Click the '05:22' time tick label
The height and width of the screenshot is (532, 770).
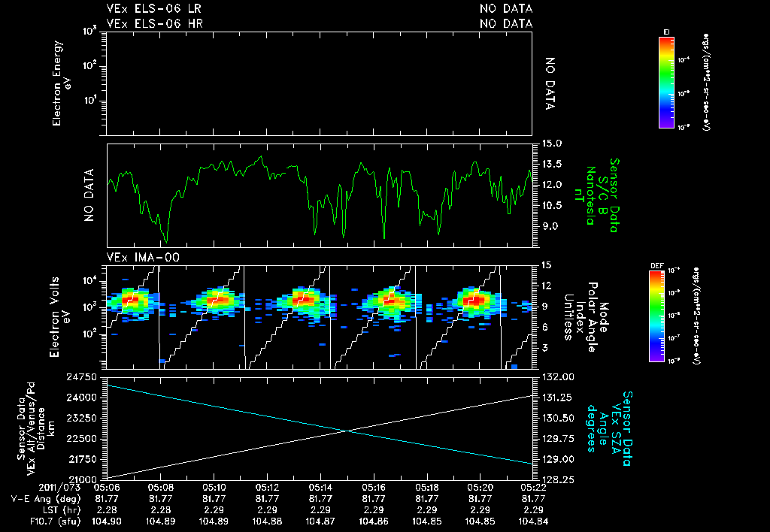point(533,488)
